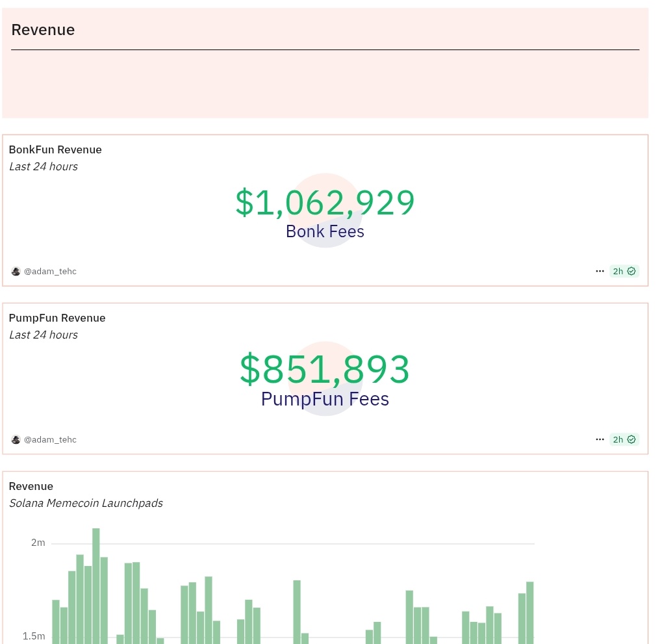The height and width of the screenshot is (644, 662).
Task: Click the Solana Memecoin Launchpads subtitle
Action: point(86,504)
